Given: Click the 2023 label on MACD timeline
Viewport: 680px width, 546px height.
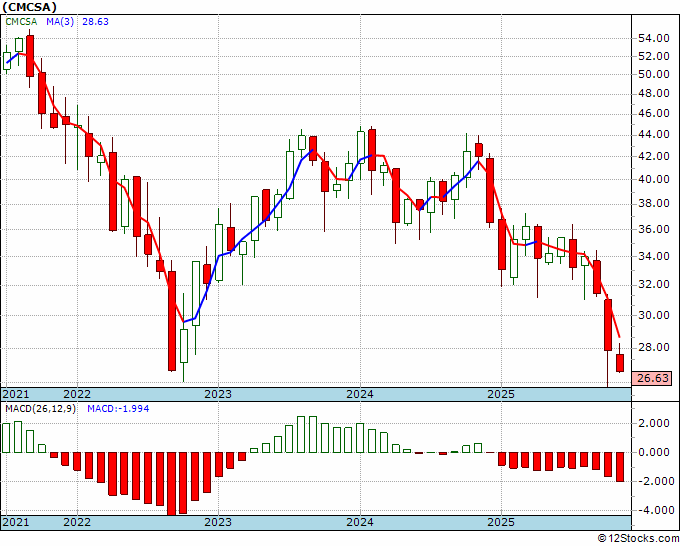Looking at the screenshot, I should click(x=218, y=522).
